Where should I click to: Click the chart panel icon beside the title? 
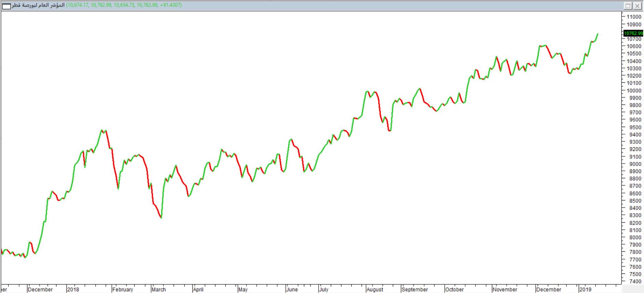click(x=6, y=6)
